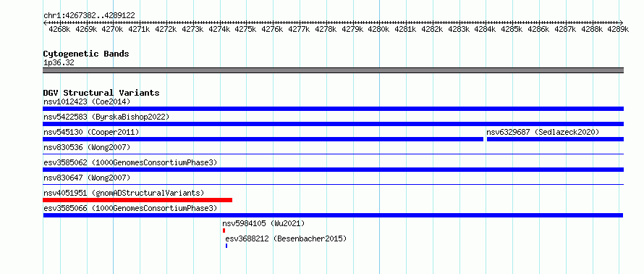Select the 4276k scale label
Image resolution: width=644 pixels, height=274 pixels.
(272, 29)
